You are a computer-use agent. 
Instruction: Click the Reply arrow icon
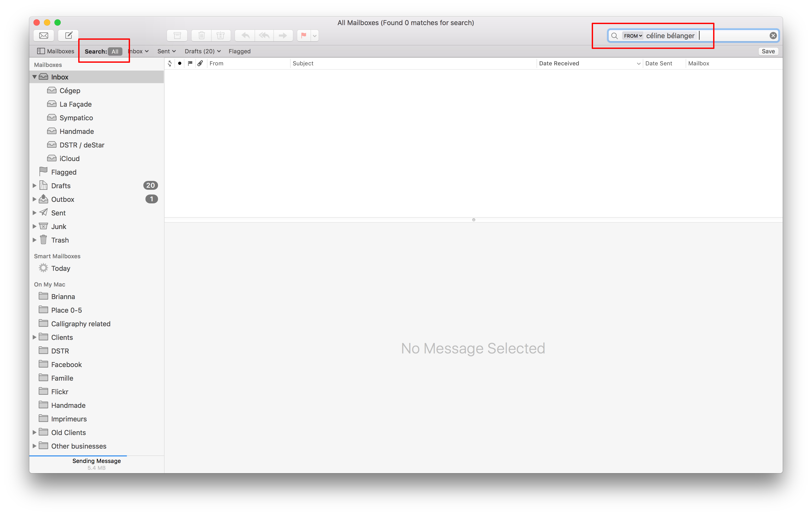click(x=245, y=35)
